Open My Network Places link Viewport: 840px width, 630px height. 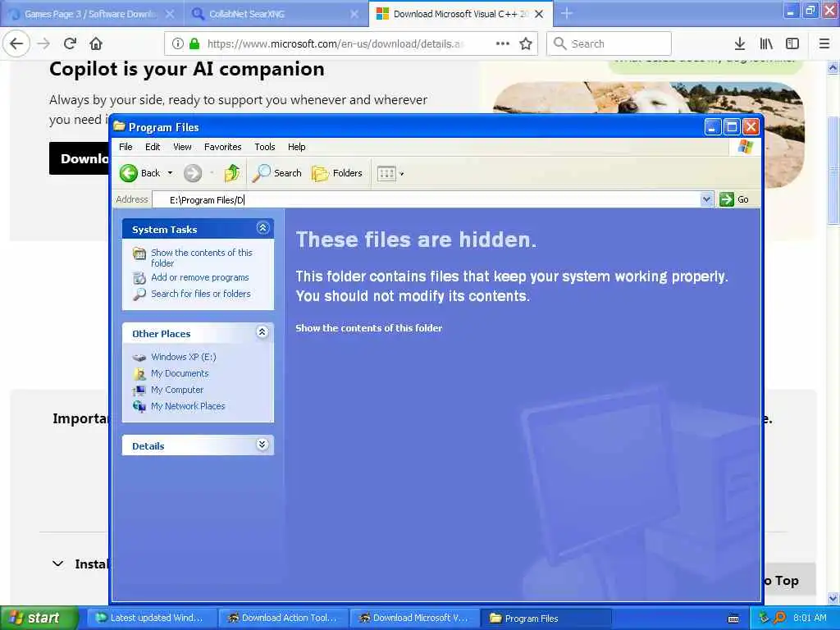tap(188, 406)
